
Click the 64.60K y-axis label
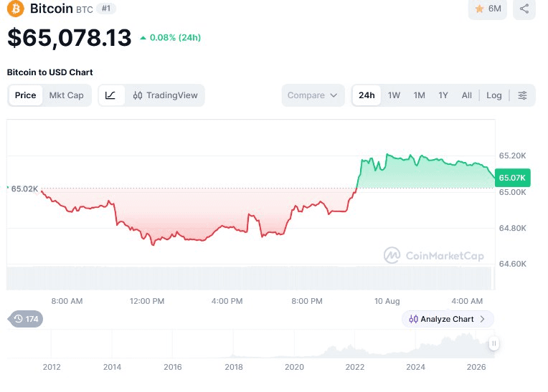(x=512, y=264)
